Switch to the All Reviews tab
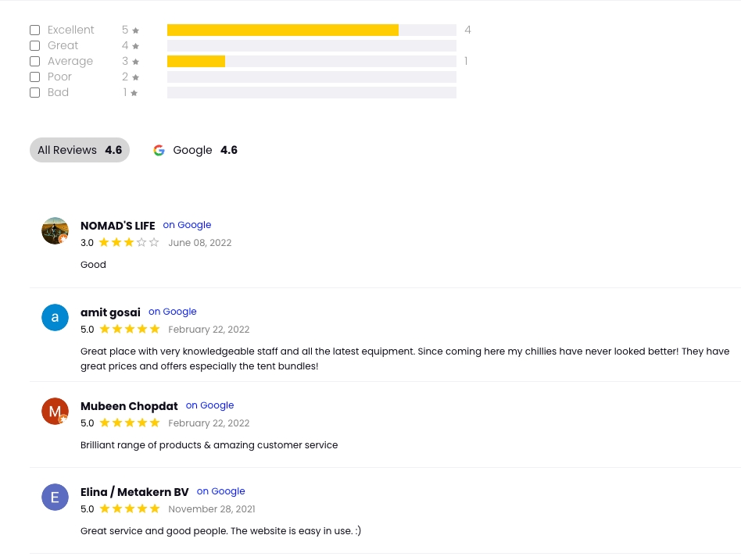 coord(80,150)
